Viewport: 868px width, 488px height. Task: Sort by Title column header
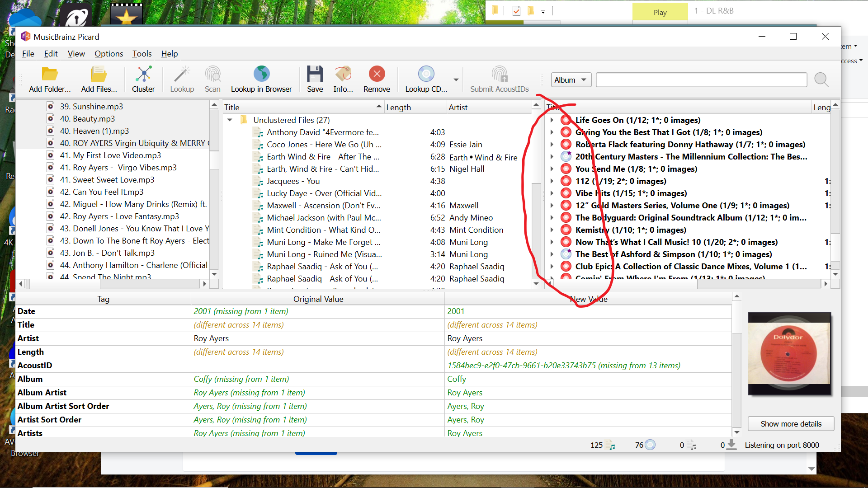303,108
